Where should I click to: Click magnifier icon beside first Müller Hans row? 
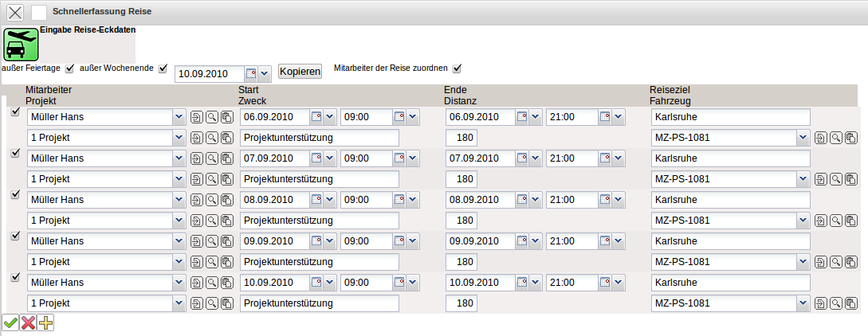click(x=212, y=117)
